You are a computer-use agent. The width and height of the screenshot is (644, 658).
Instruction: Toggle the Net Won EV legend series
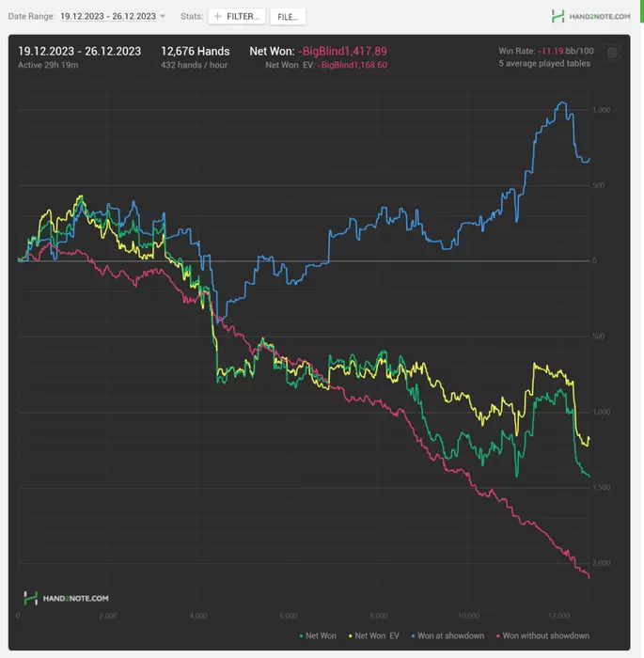(x=373, y=635)
